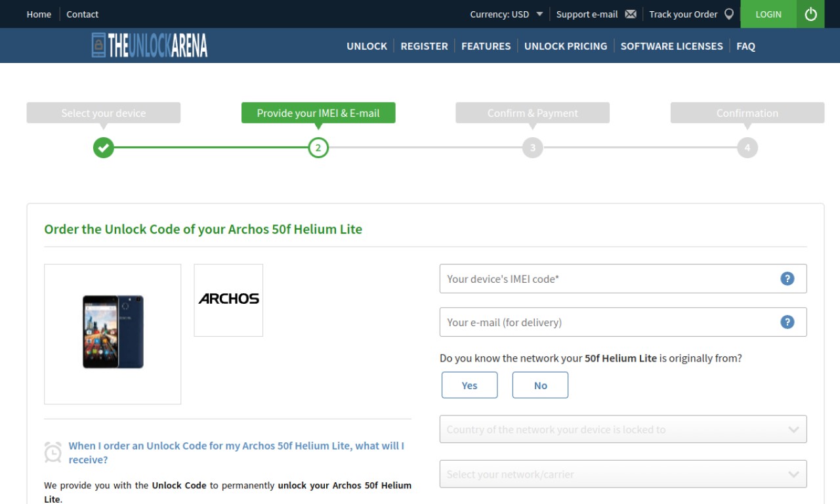Click the alarm clock icon beside the question
The height and width of the screenshot is (504, 840).
pos(53,452)
